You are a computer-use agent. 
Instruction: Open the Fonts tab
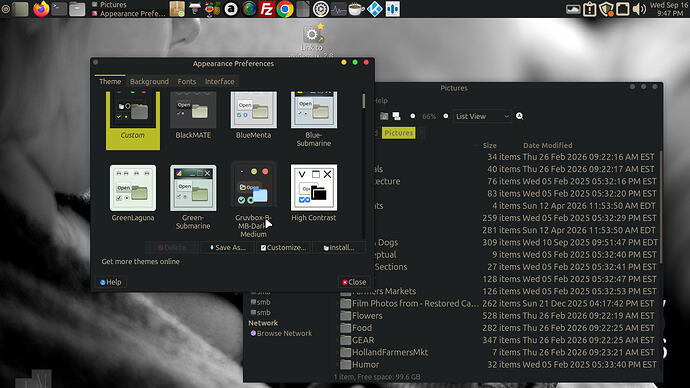pyautogui.click(x=187, y=81)
